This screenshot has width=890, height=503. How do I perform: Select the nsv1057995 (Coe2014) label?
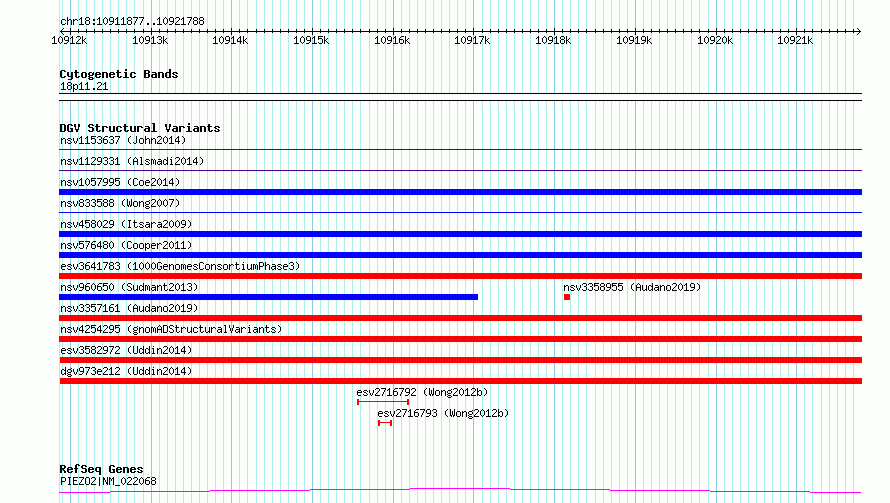click(120, 182)
